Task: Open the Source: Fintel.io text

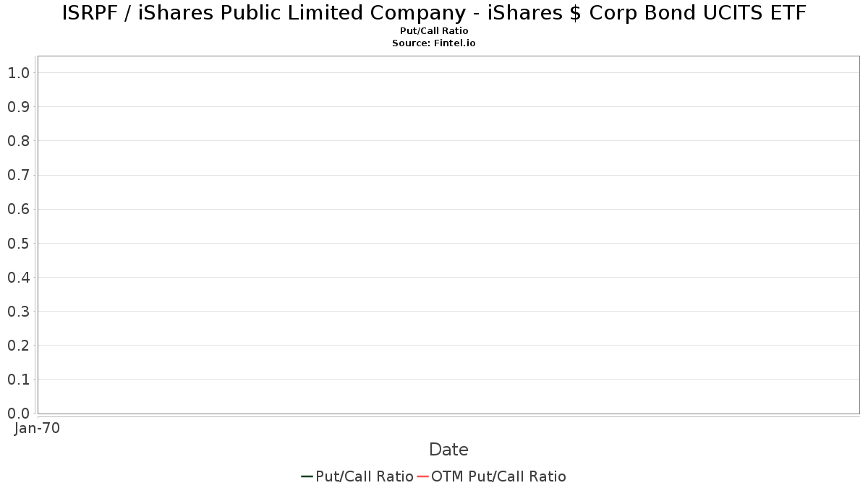Action: click(434, 43)
